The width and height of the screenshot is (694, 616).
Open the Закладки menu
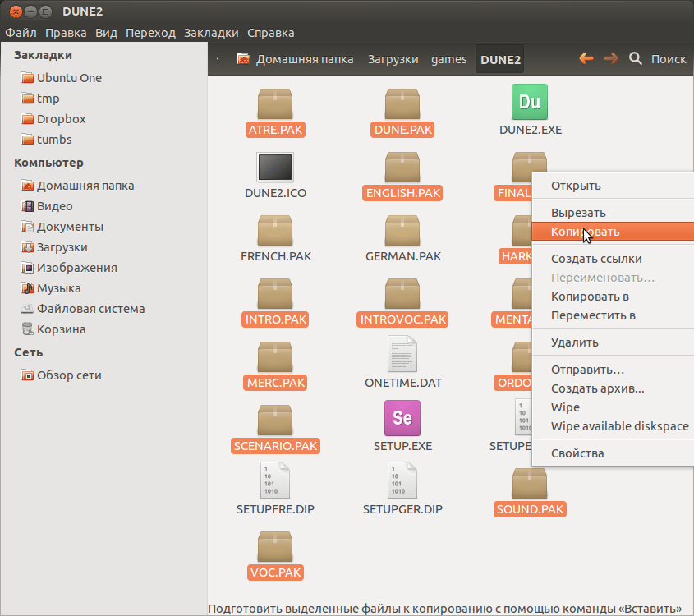pyautogui.click(x=211, y=33)
